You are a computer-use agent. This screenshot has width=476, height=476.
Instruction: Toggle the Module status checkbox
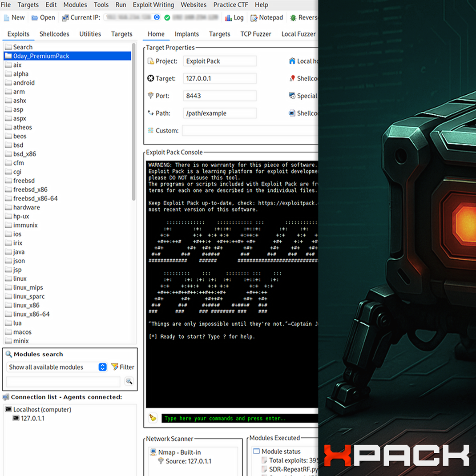(x=256, y=452)
